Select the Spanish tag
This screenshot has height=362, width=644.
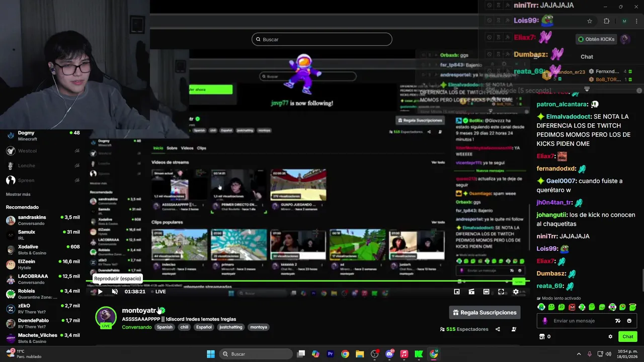[165, 327]
